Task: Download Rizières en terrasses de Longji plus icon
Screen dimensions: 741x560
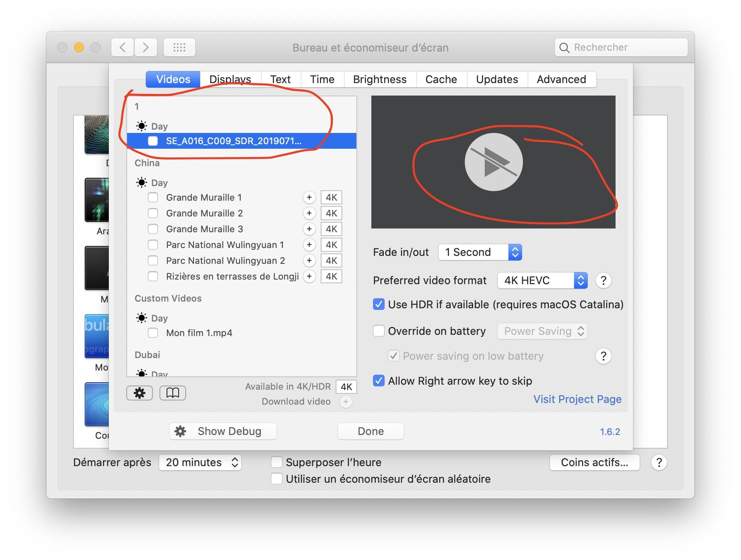Action: coord(309,276)
